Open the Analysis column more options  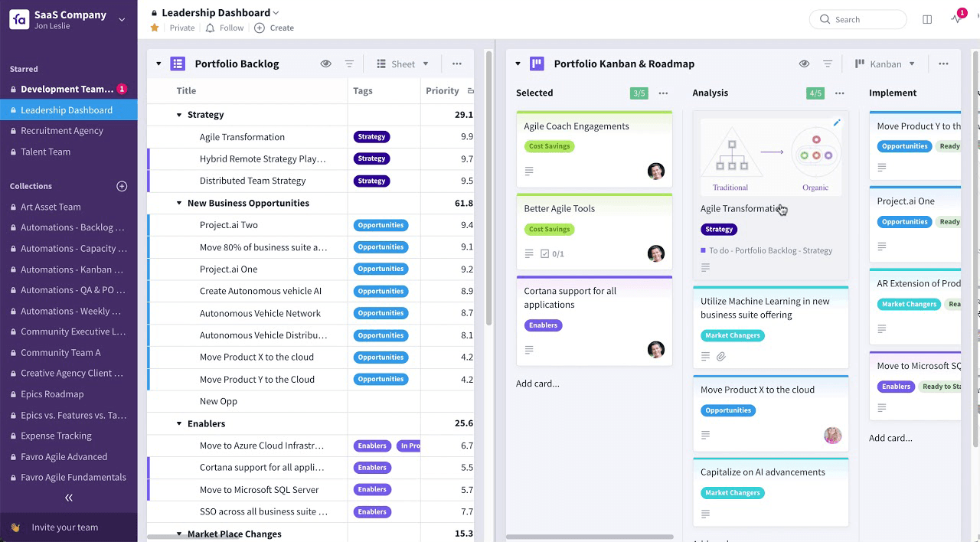pos(840,93)
